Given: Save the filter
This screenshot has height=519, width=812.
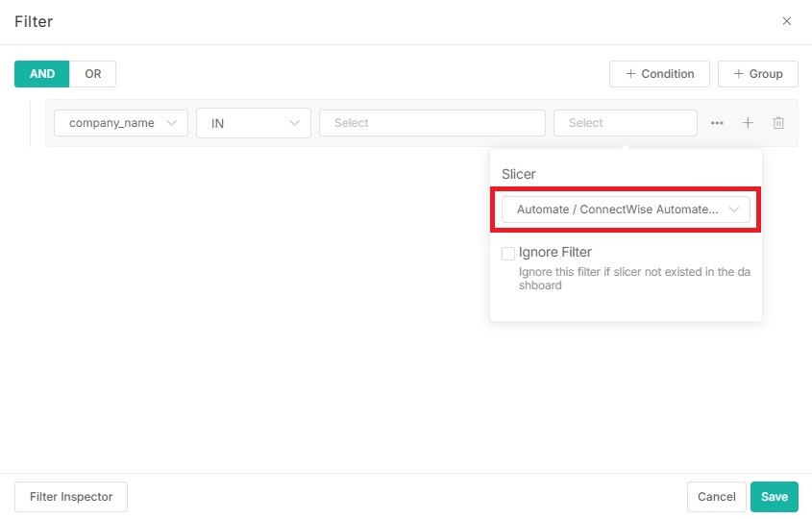Looking at the screenshot, I should [x=774, y=497].
